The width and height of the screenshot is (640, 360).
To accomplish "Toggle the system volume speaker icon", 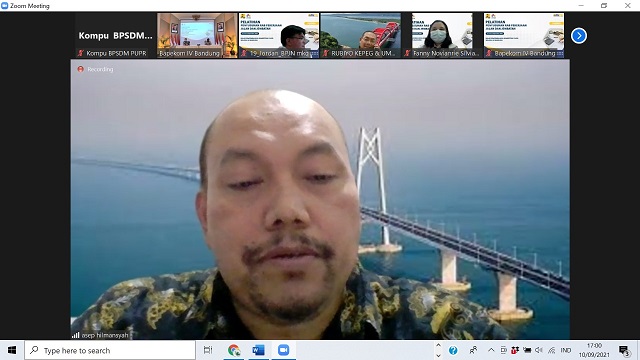I will click(539, 350).
